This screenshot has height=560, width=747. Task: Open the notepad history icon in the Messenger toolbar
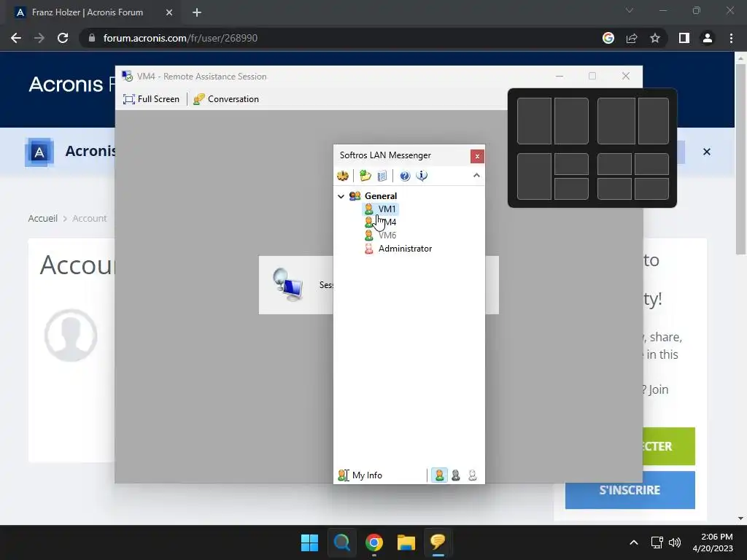[x=382, y=176]
